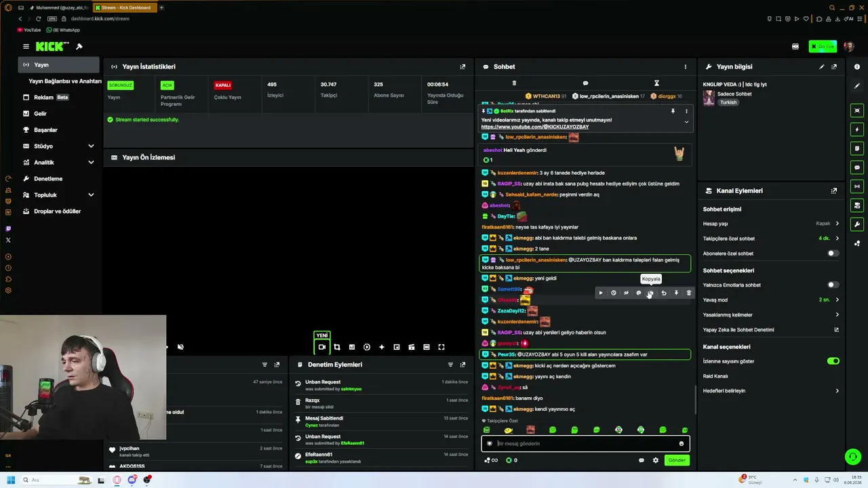Open Droplar ve ödüller in sidebar
The image size is (868, 488).
[58, 211]
